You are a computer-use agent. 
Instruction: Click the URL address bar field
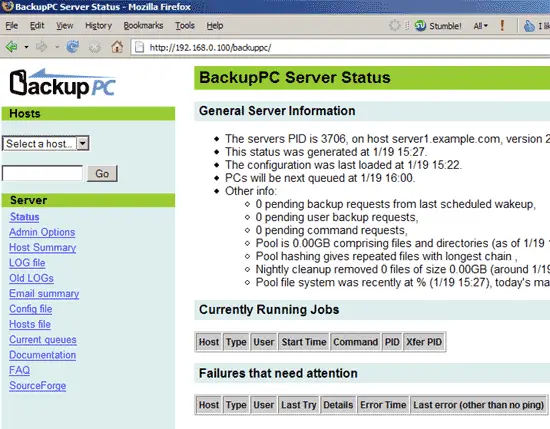[x=340, y=47]
